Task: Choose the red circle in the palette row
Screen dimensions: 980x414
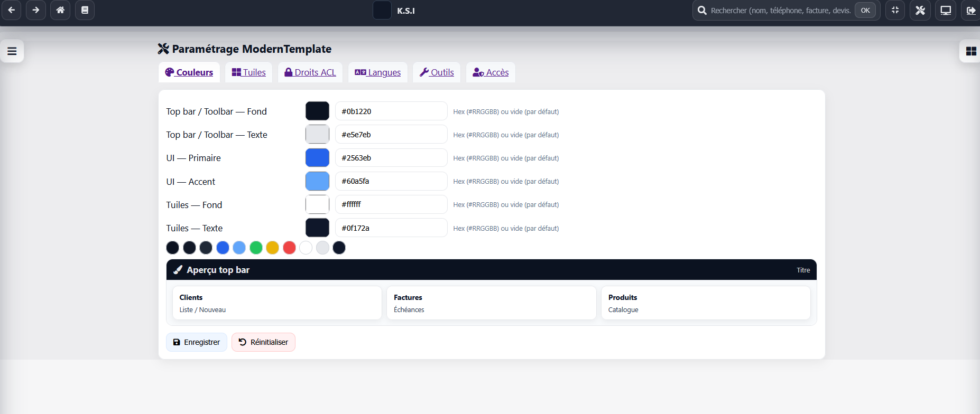Action: pos(289,248)
